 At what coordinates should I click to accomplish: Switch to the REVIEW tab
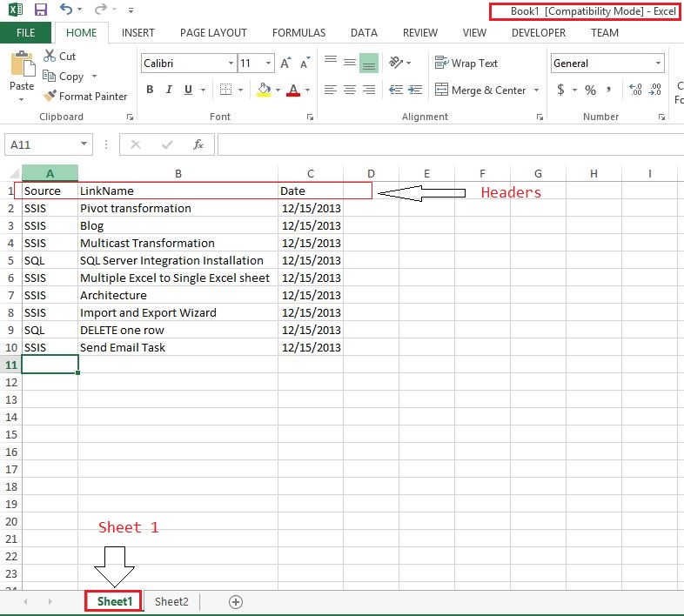click(420, 33)
